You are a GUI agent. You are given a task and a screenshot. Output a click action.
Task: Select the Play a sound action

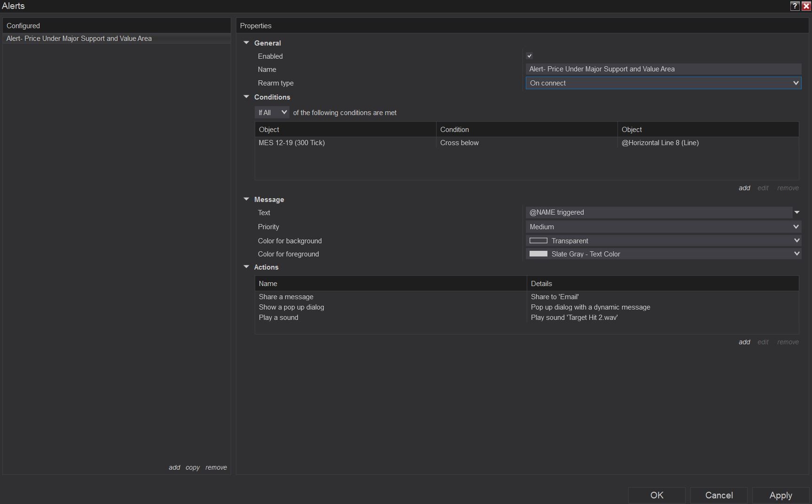pos(279,318)
